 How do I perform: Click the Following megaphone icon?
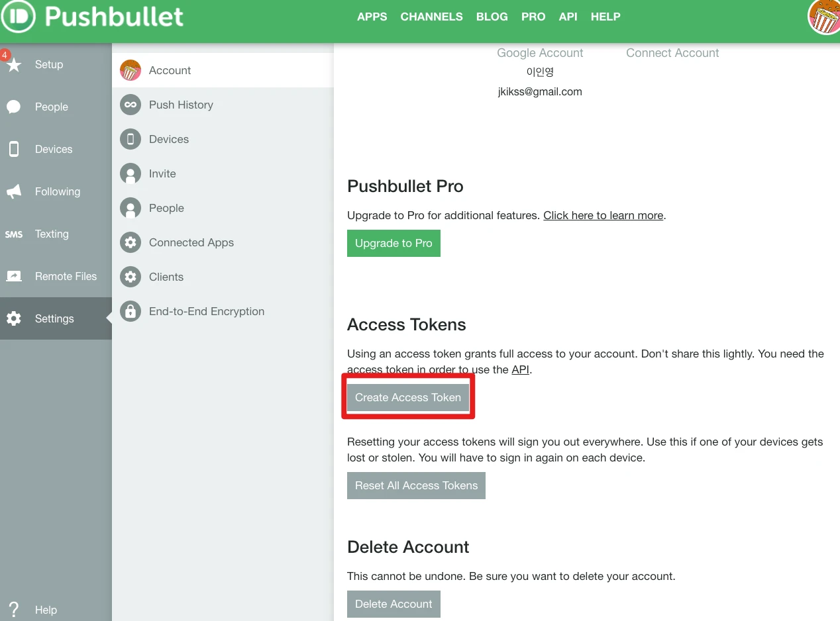14,191
